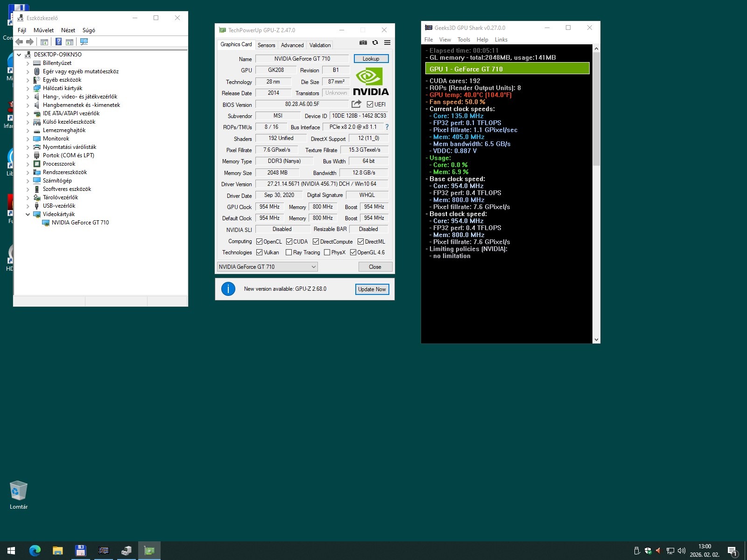
Task: Click the Bus Interface question mark icon
Action: coord(387,127)
